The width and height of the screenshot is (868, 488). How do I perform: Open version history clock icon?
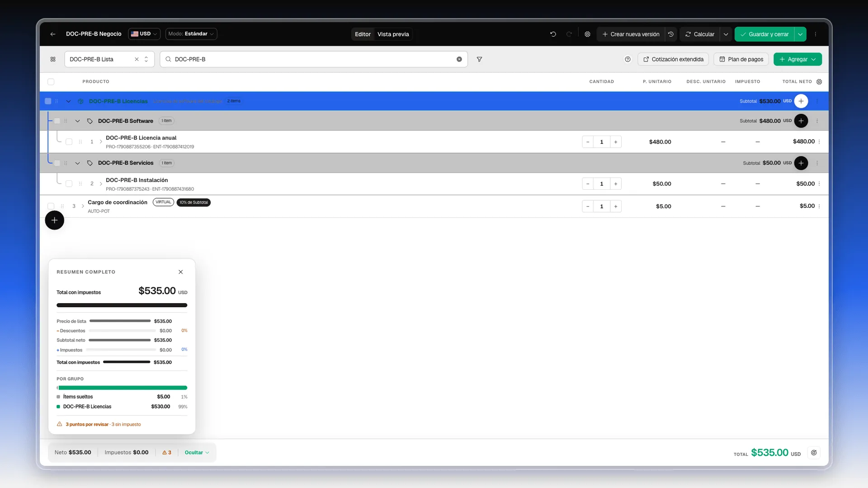point(671,34)
